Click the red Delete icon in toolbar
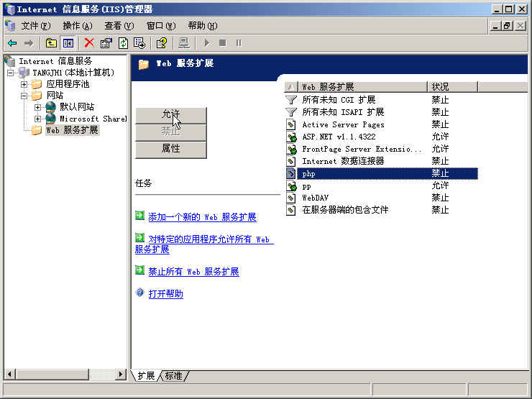This screenshot has width=532, height=399. click(89, 43)
